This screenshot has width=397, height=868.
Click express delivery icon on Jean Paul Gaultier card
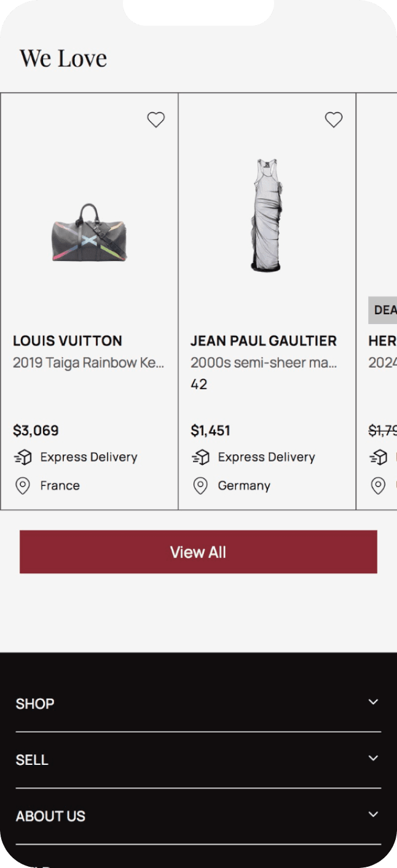[200, 457]
